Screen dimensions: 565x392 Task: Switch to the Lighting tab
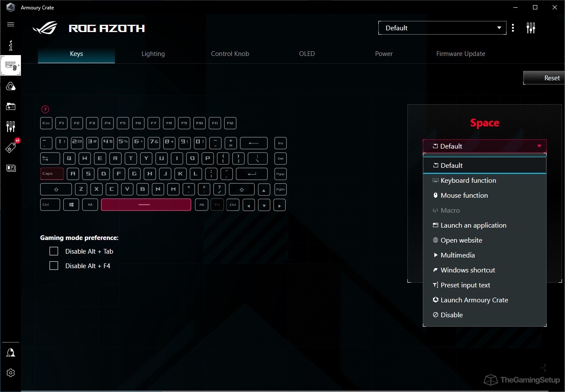click(153, 54)
